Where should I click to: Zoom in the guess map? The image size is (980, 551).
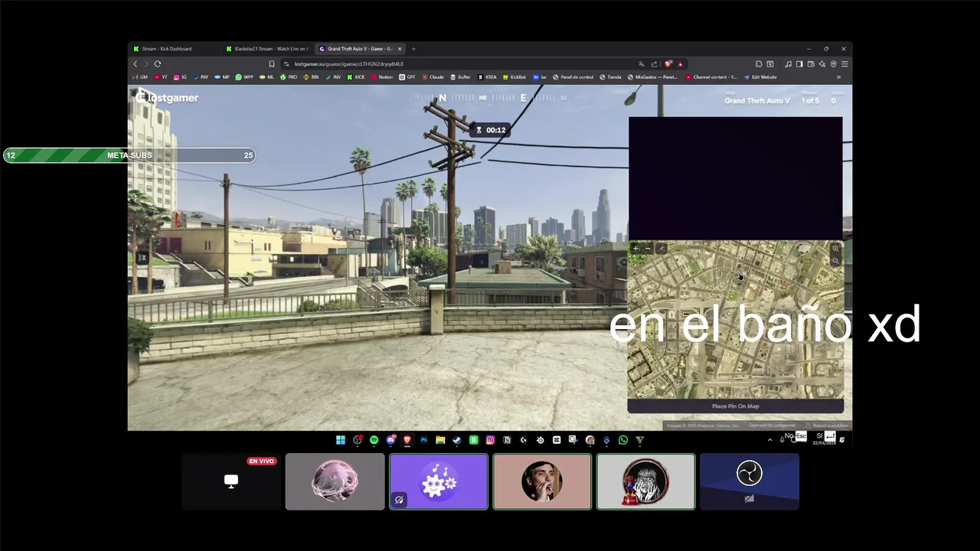835,248
